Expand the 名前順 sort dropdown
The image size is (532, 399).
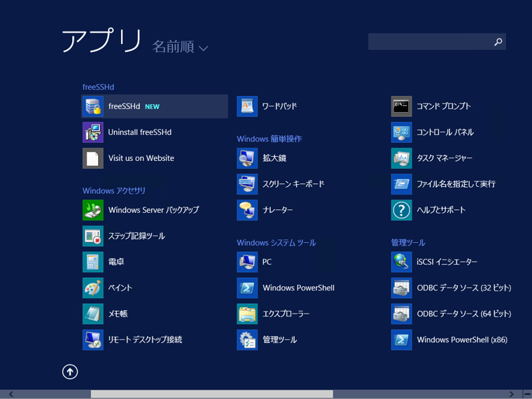pyautogui.click(x=180, y=47)
